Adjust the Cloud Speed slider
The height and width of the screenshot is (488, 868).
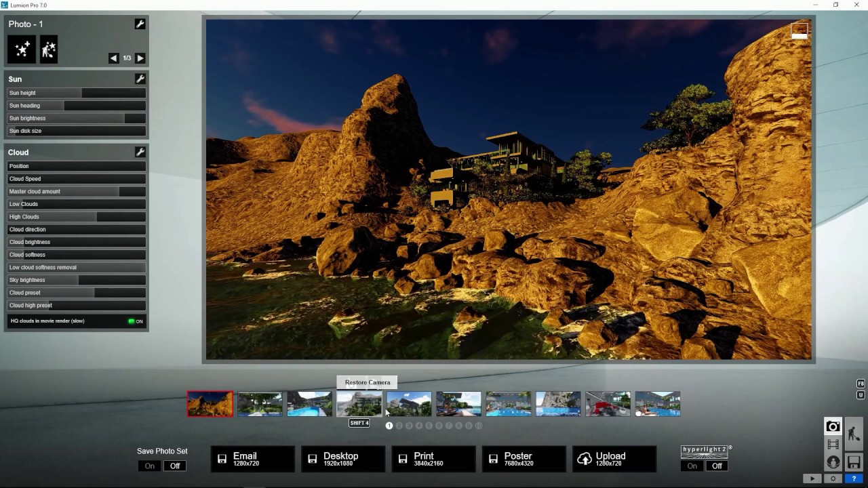(x=77, y=179)
